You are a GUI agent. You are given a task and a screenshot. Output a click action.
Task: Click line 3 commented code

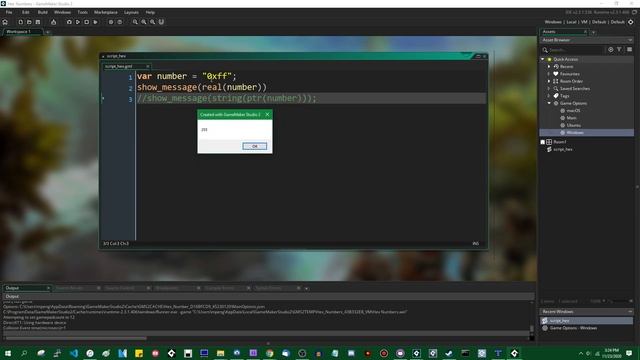click(227, 98)
